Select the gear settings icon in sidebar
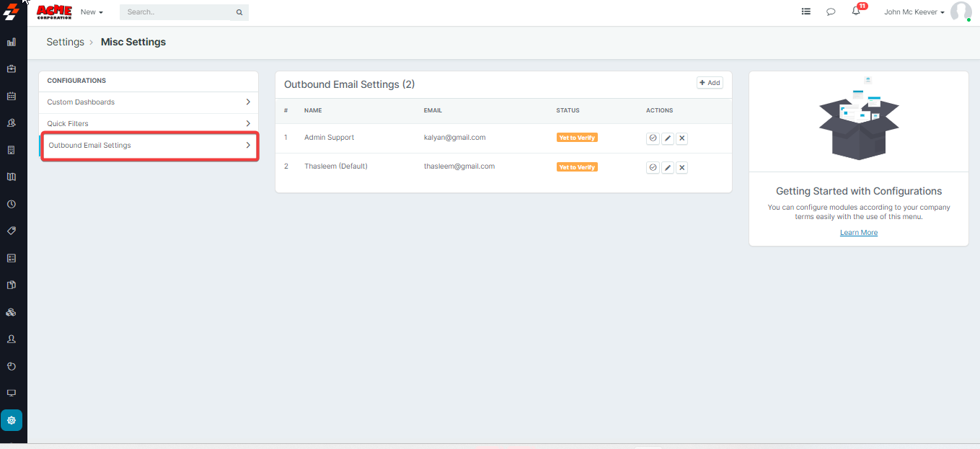 (12, 420)
